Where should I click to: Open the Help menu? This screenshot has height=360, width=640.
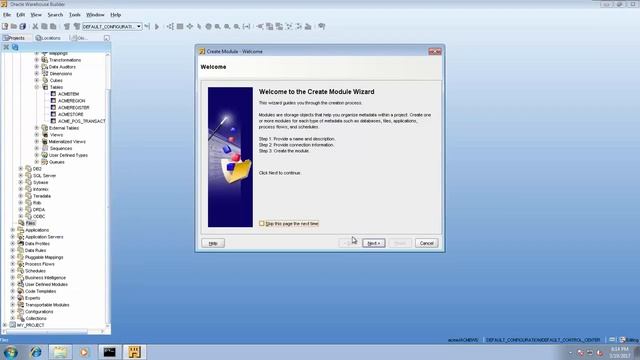[x=116, y=15]
